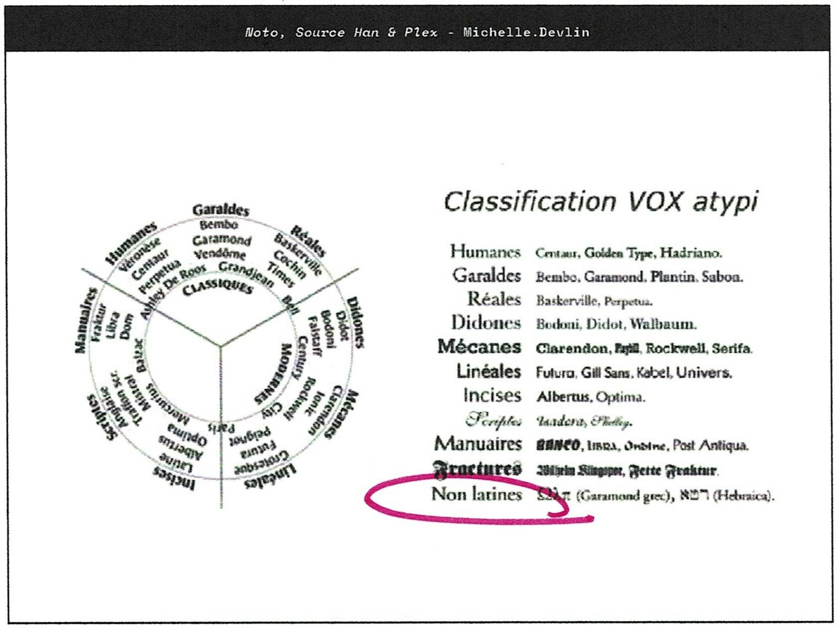
Task: Click the wheel's center where three lines meet
Action: click(x=220, y=346)
